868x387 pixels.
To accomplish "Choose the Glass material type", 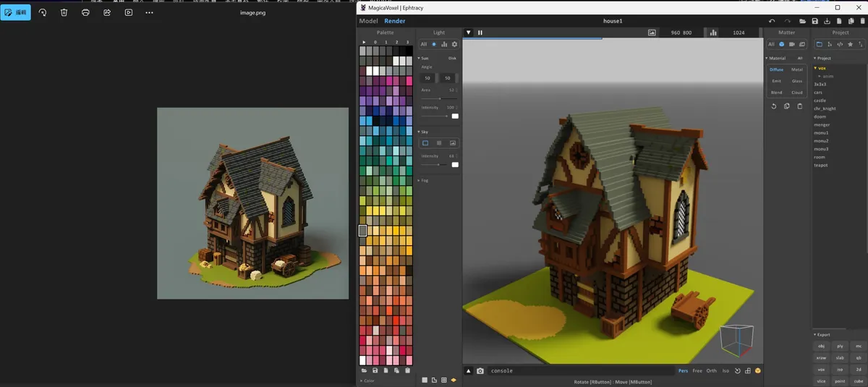I will (797, 81).
